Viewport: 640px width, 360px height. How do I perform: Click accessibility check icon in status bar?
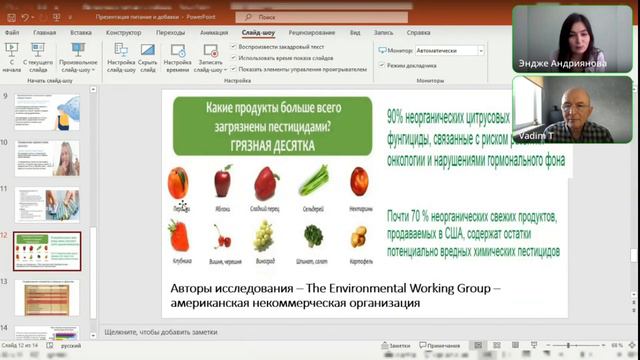click(x=50, y=346)
